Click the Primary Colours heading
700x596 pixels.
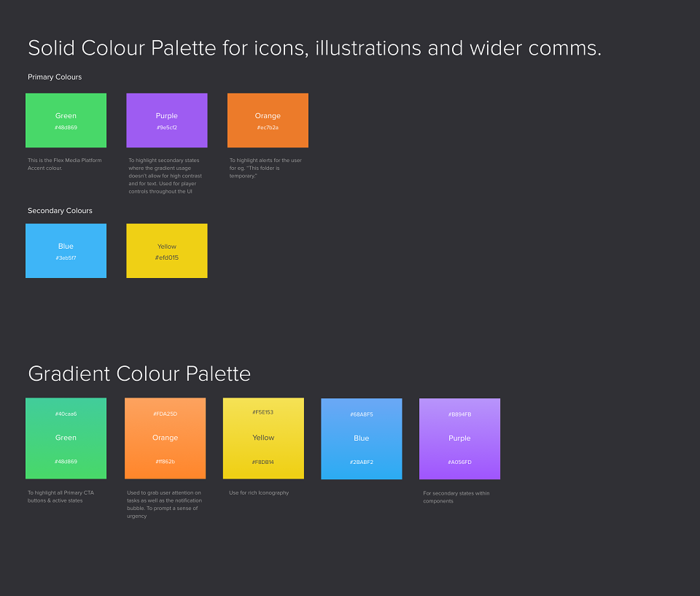(x=55, y=77)
